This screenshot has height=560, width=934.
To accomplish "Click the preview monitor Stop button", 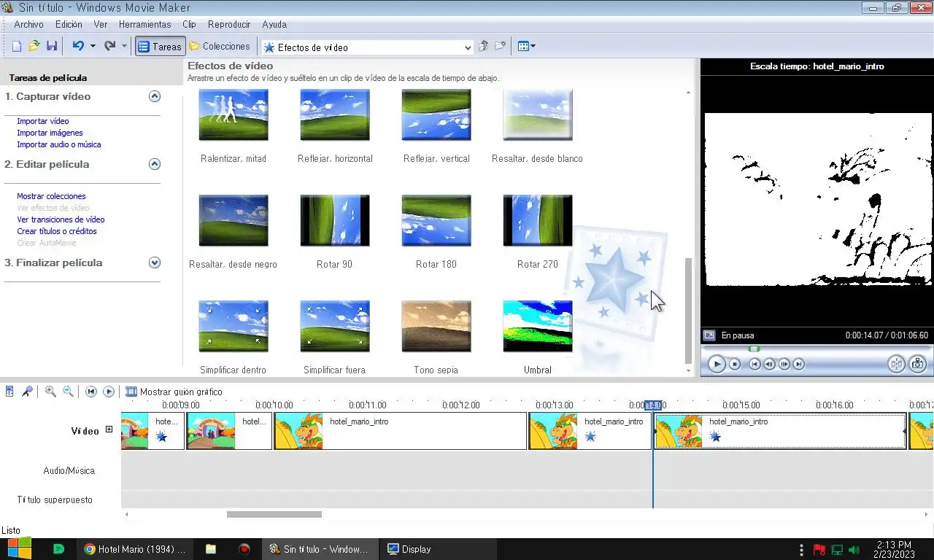I will [735, 364].
